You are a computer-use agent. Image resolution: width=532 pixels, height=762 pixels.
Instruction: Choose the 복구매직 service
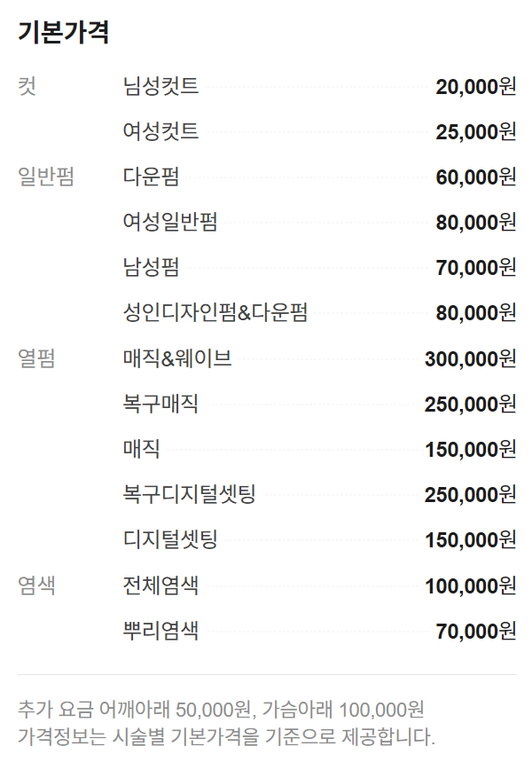pyautogui.click(x=160, y=405)
